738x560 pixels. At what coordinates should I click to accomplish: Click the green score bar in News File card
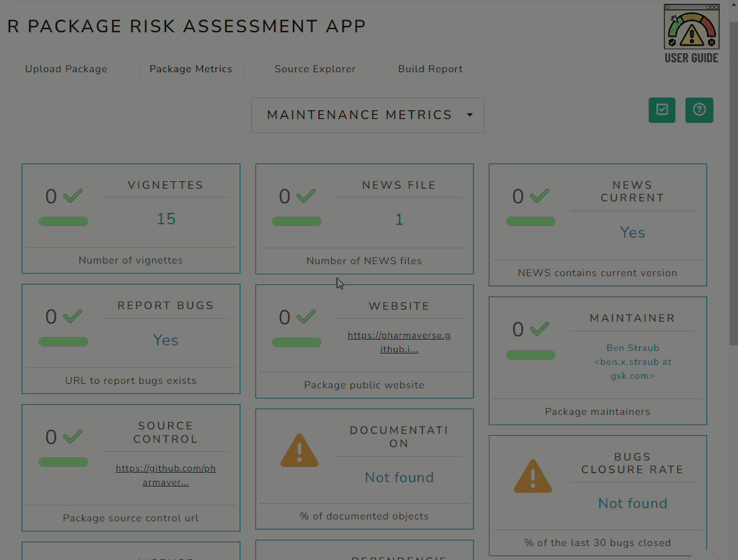point(297,222)
